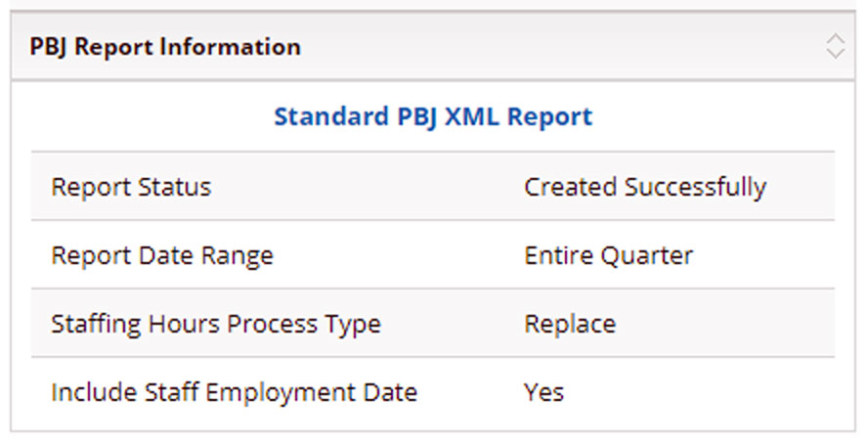The height and width of the screenshot is (444, 868).
Task: Click the down chevron in the panel header
Action: (x=835, y=53)
